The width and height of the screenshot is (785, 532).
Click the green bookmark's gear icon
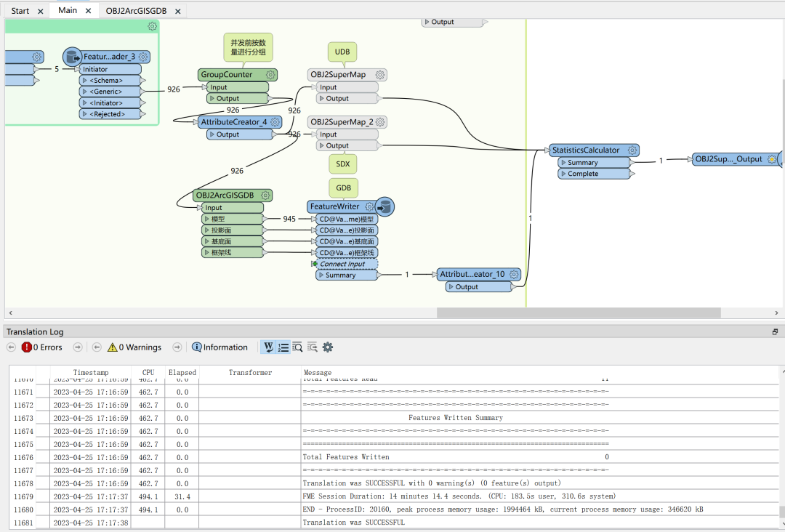point(152,26)
